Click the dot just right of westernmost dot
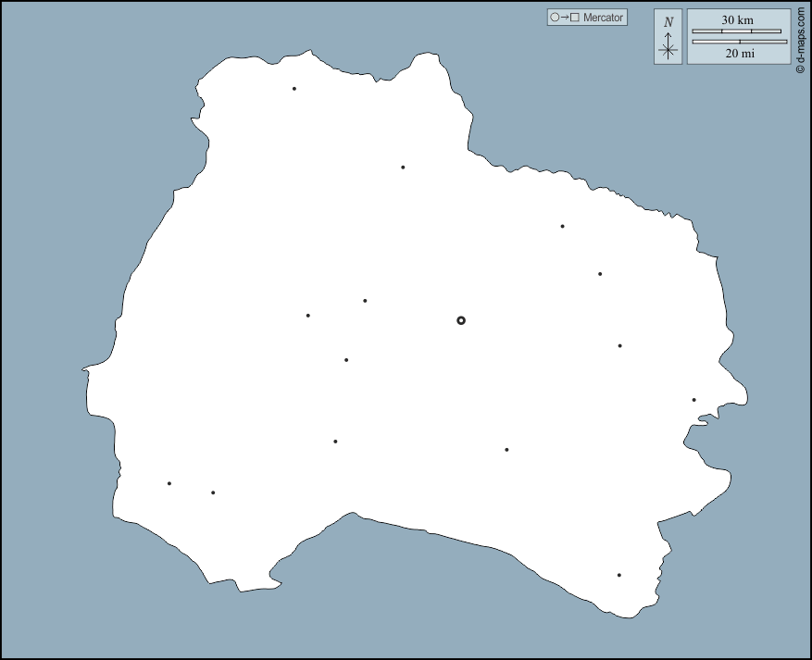Viewport: 812px width, 660px height. tap(213, 492)
